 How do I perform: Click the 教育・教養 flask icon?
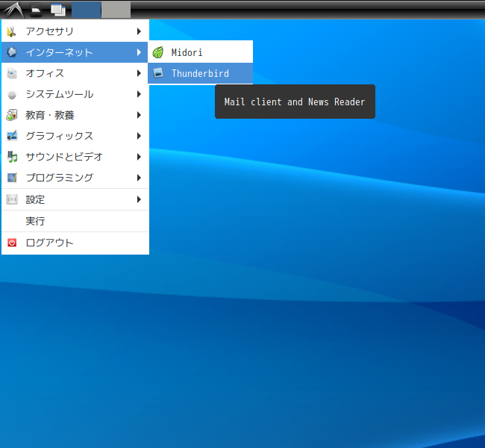(12, 115)
